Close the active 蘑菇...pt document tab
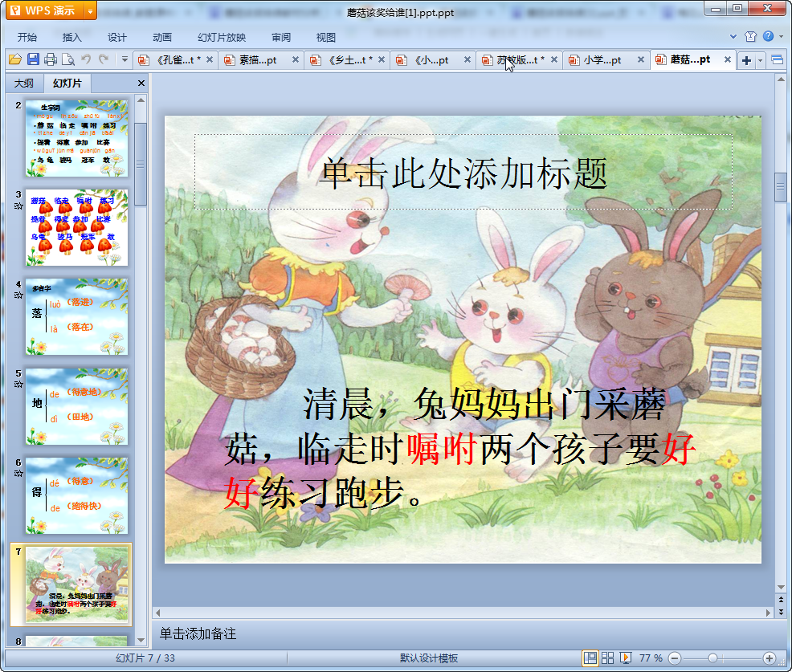792x672 pixels. [x=728, y=59]
